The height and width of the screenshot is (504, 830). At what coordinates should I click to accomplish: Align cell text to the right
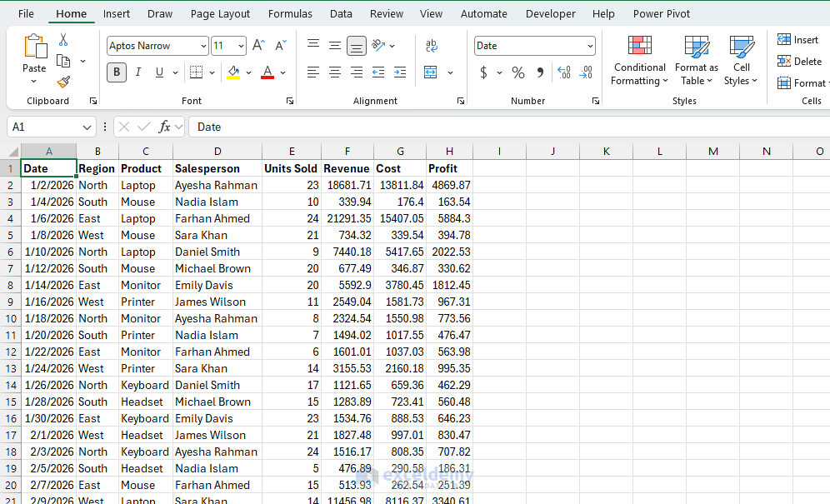point(357,72)
